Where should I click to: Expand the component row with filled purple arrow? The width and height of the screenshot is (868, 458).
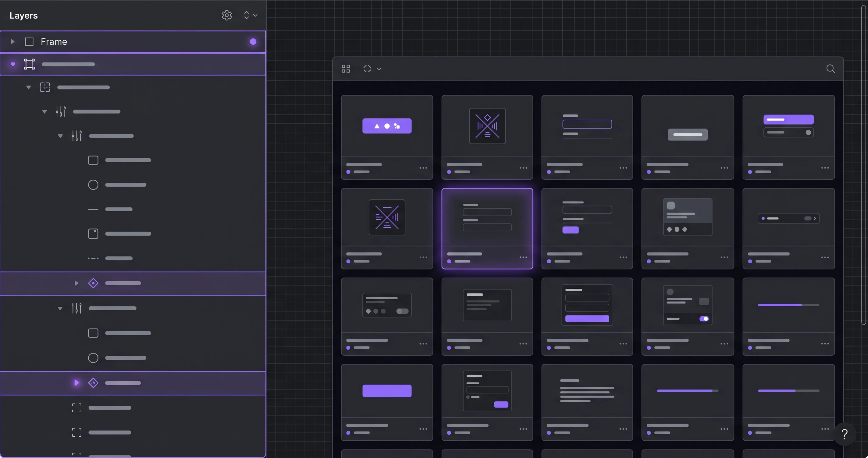click(76, 382)
